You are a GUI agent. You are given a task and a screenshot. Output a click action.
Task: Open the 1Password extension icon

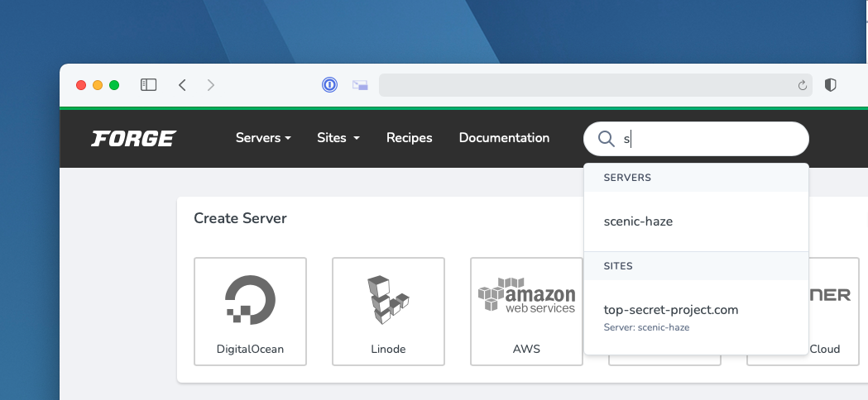(x=329, y=84)
